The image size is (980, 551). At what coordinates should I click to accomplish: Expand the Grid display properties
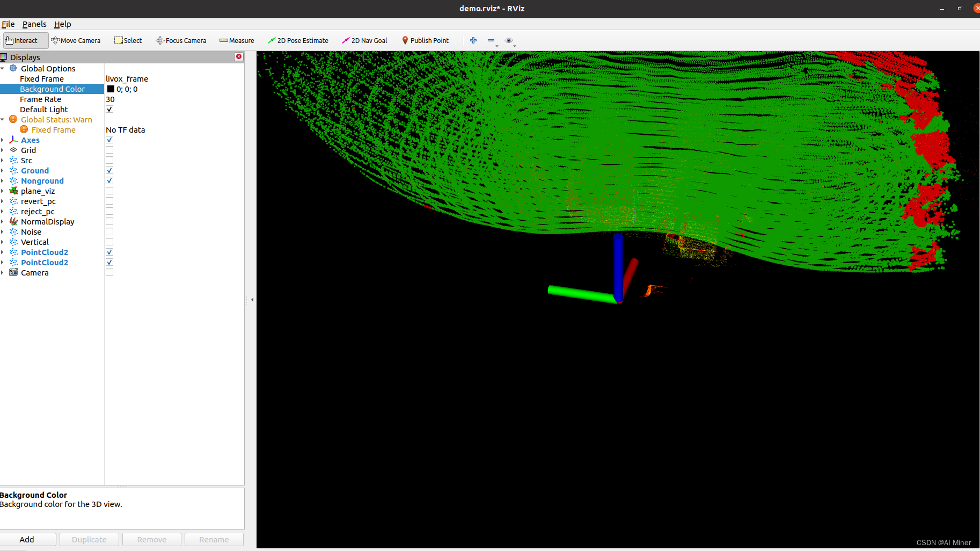point(3,150)
